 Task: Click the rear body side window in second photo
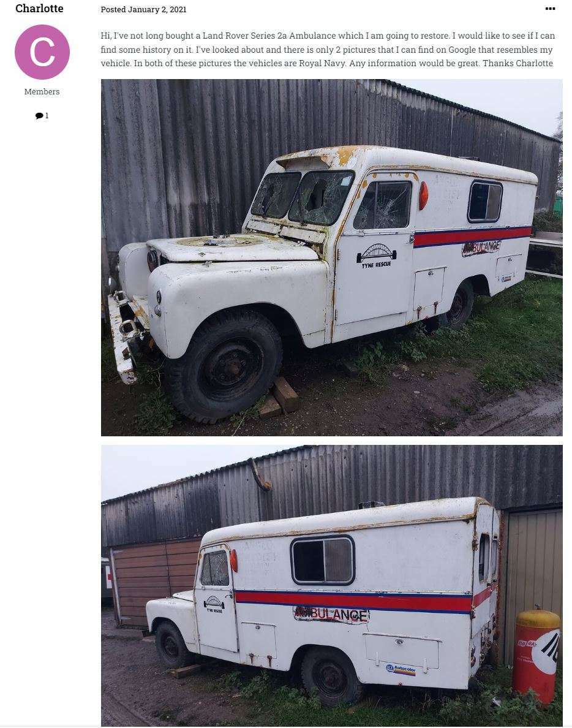[x=322, y=560]
